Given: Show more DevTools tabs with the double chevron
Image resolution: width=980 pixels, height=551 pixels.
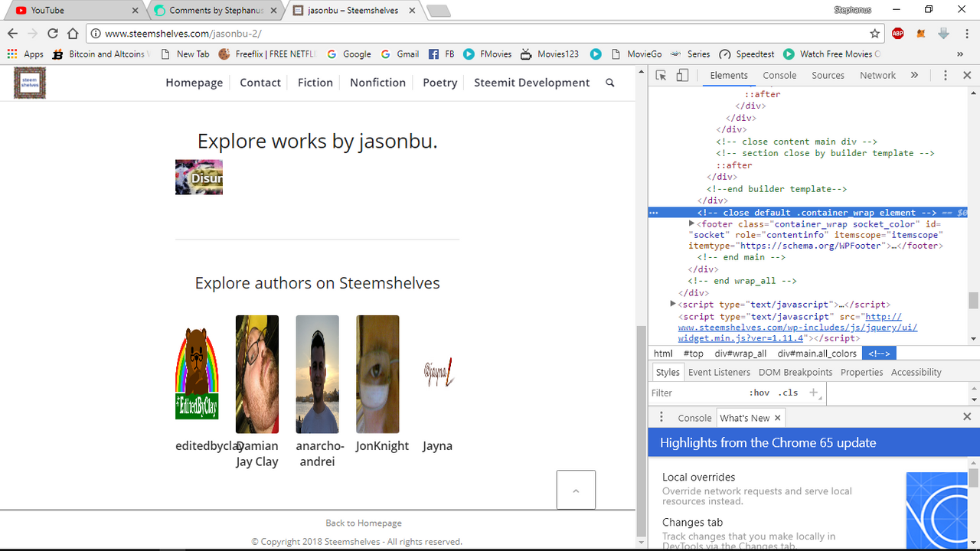Looking at the screenshot, I should (x=914, y=75).
